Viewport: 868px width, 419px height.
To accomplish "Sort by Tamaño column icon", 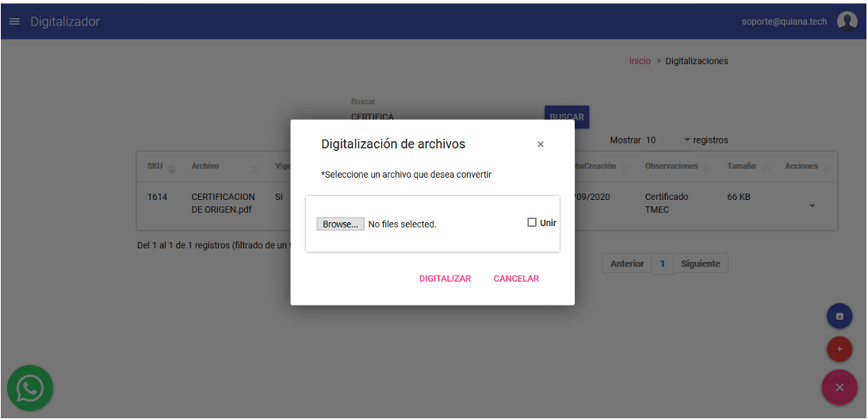I will point(764,168).
